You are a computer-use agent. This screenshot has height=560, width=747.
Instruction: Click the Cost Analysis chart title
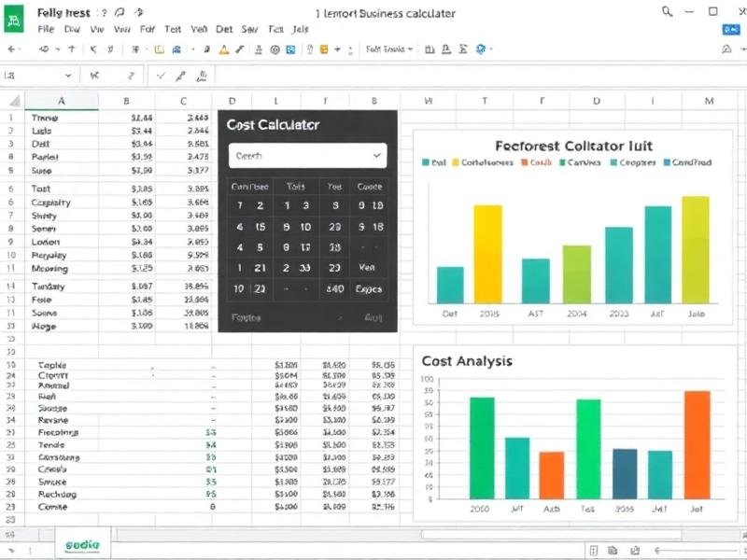click(467, 361)
